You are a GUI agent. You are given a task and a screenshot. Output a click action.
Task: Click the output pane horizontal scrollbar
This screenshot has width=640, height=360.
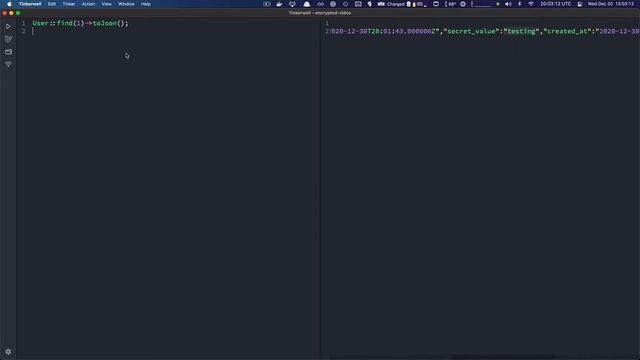503,357
